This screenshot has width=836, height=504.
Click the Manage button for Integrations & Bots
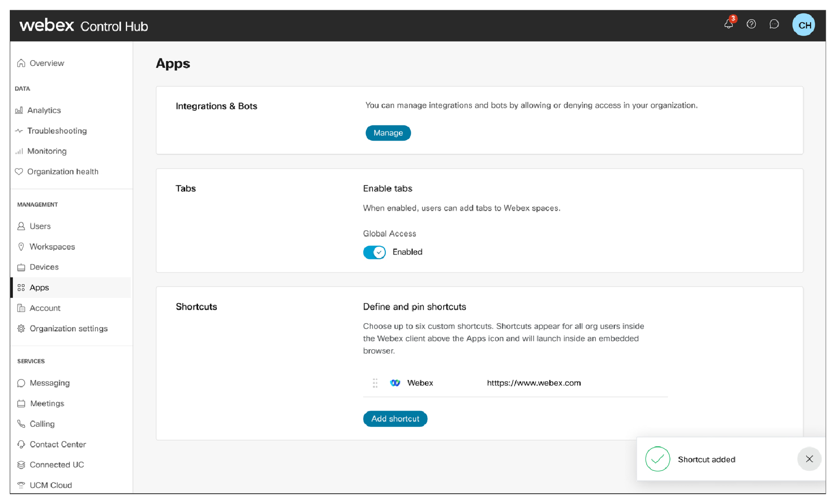tap(388, 132)
